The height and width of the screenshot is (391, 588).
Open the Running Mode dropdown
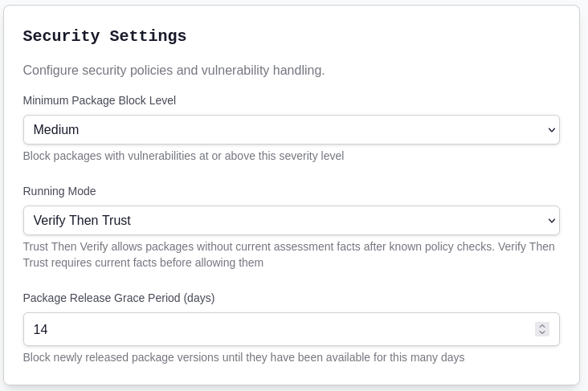(x=292, y=221)
